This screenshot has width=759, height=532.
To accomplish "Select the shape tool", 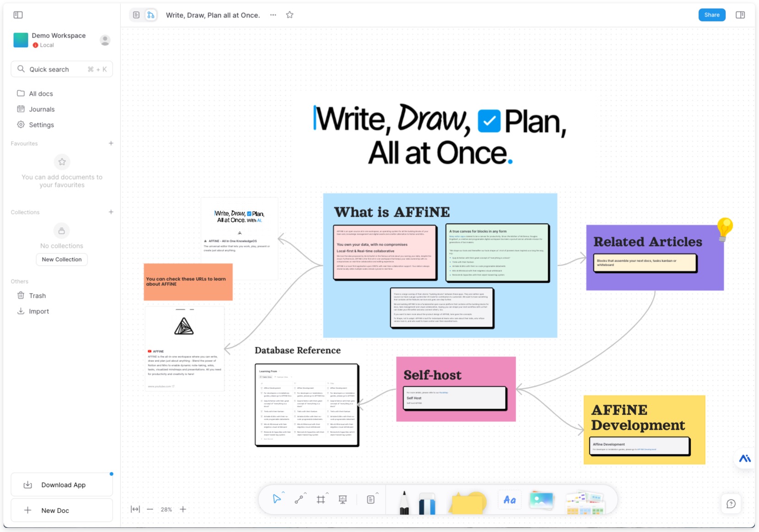I will click(467, 503).
